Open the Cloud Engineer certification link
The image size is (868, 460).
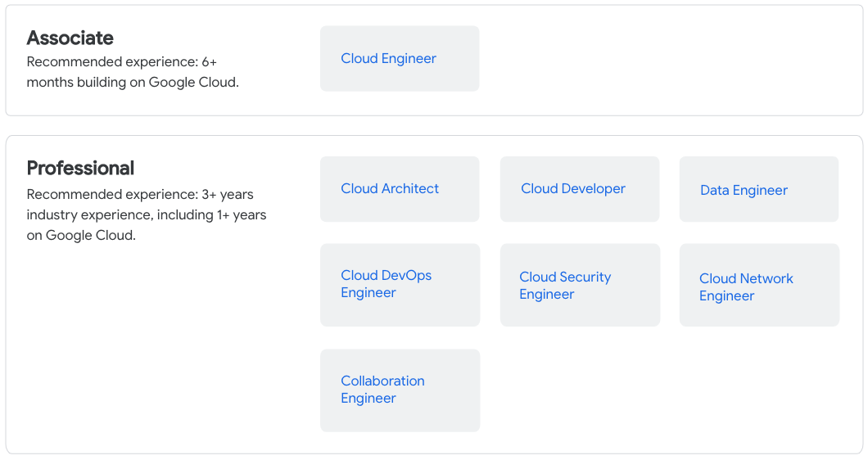coord(388,59)
